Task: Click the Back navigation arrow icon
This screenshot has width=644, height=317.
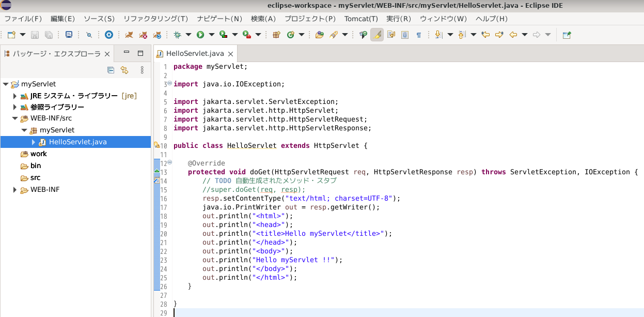Action: click(513, 35)
